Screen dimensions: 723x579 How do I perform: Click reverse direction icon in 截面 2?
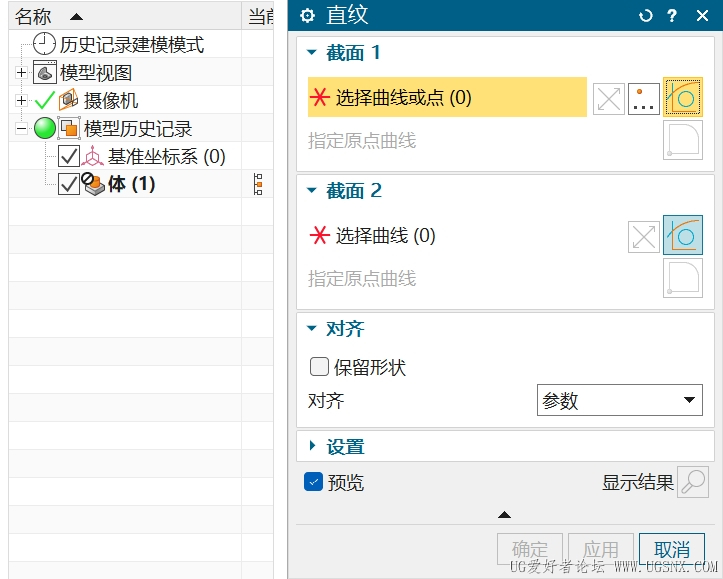click(x=644, y=237)
